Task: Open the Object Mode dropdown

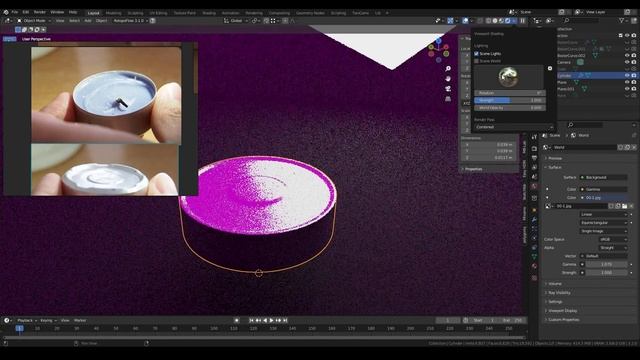Action: (34, 20)
